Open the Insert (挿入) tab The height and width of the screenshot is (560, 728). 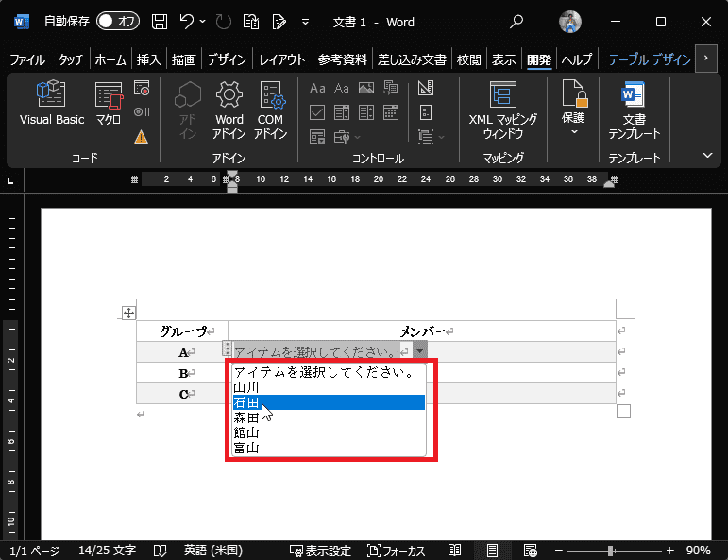(x=148, y=59)
